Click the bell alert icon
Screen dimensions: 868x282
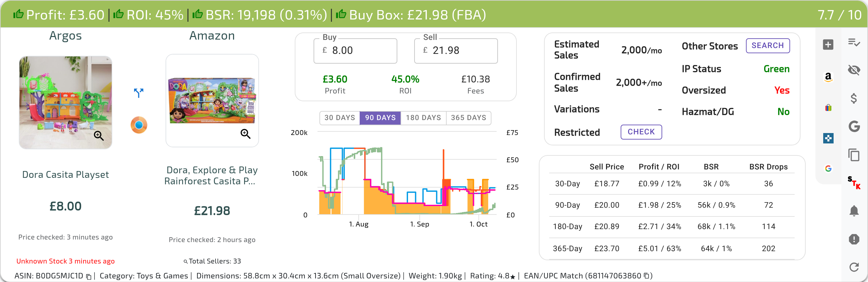(x=854, y=211)
